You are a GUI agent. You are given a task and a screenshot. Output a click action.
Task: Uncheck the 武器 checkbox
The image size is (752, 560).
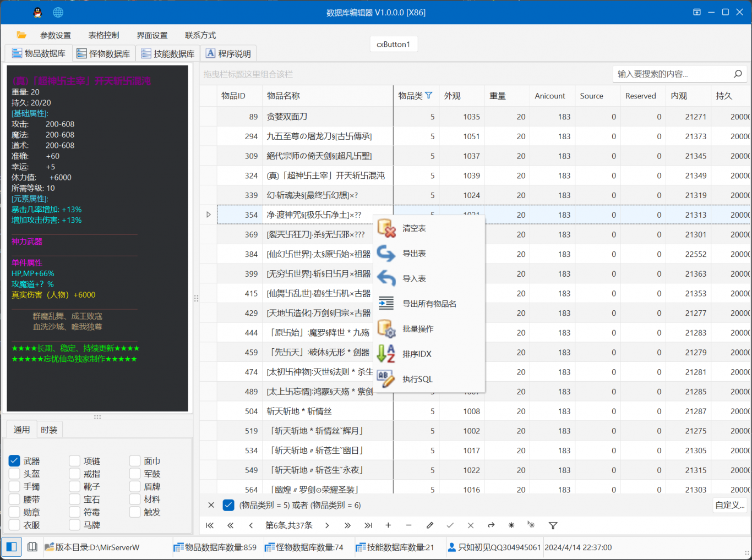click(x=14, y=461)
